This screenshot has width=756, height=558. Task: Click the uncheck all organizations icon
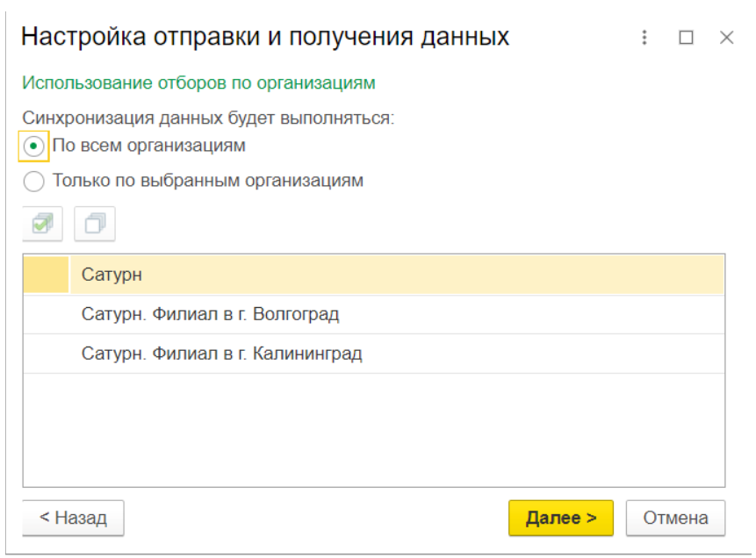pos(94,225)
